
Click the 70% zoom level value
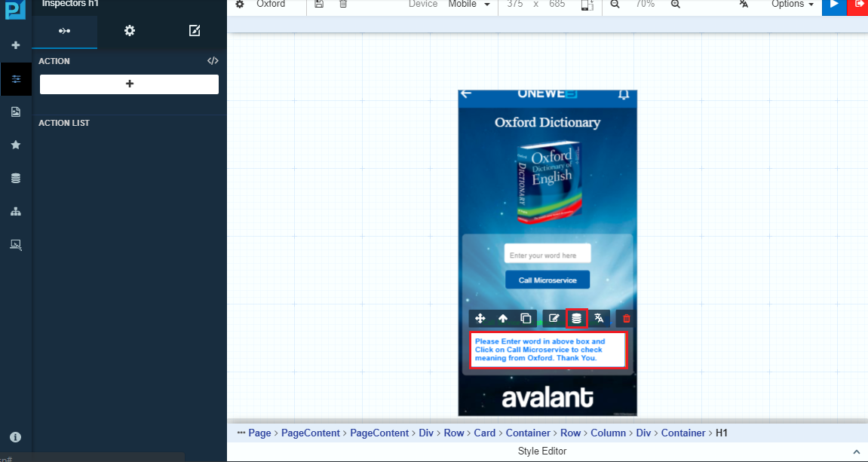pyautogui.click(x=645, y=4)
